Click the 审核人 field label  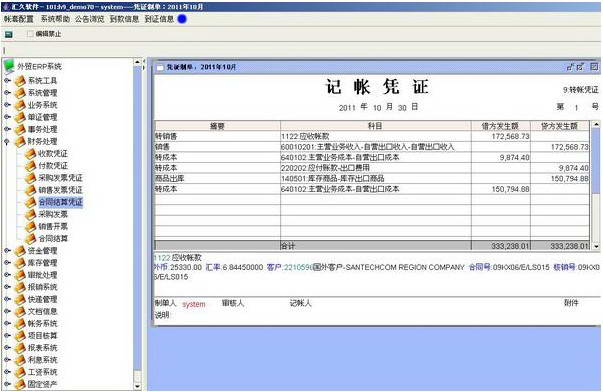coord(233,304)
